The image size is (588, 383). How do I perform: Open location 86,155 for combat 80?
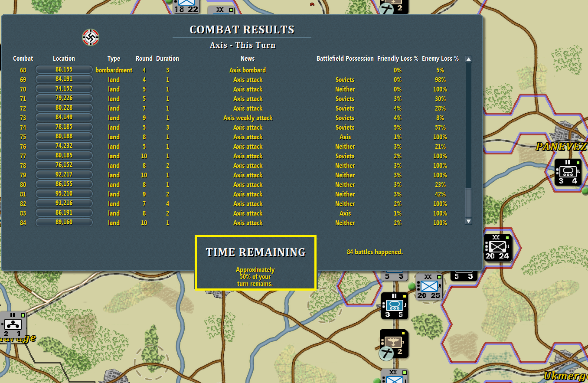[64, 184]
